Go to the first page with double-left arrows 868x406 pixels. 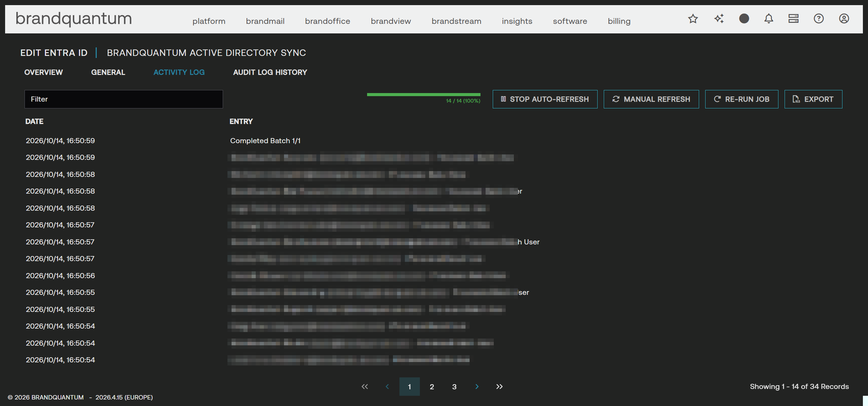point(365,387)
